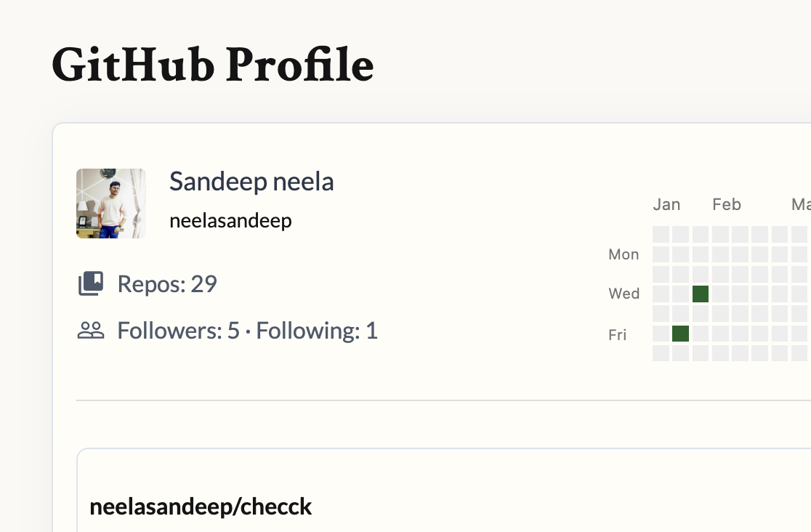Click the Wed weekday label
Viewport: 811px width, 532px height.
click(x=624, y=294)
